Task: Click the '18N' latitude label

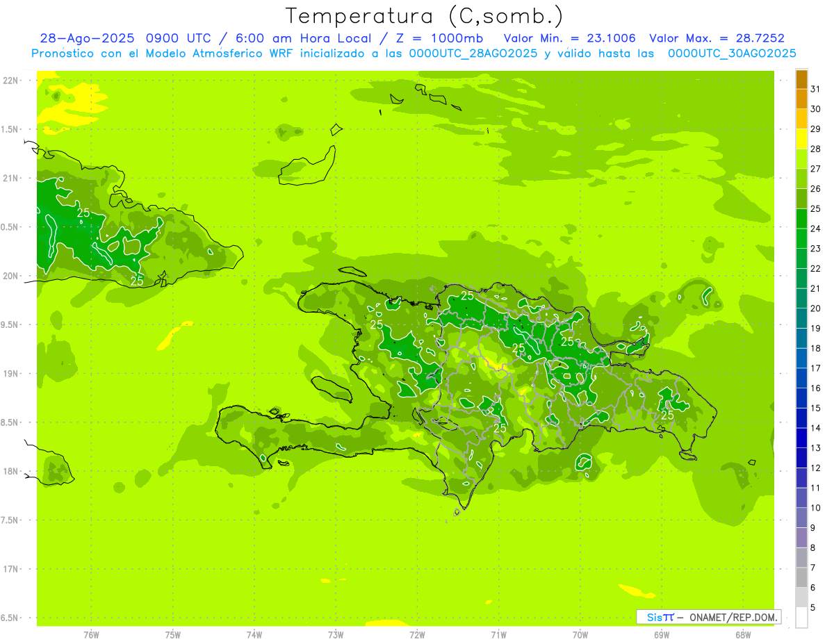Action: point(10,471)
